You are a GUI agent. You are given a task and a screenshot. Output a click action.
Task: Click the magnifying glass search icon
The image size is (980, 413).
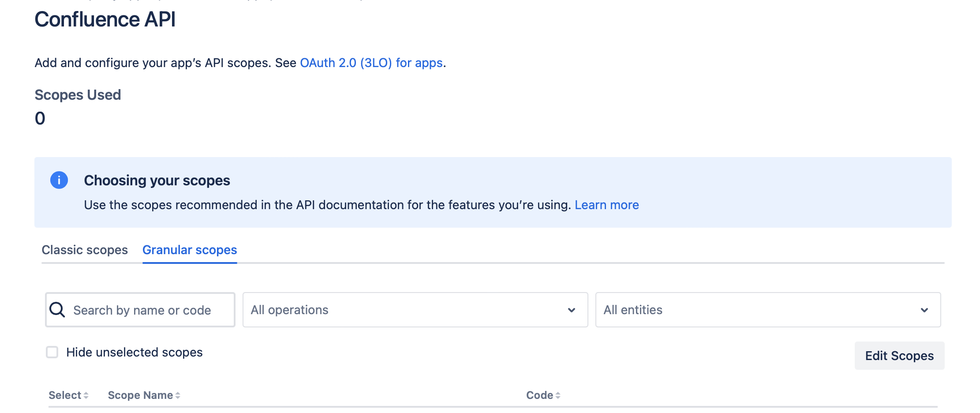coord(57,310)
